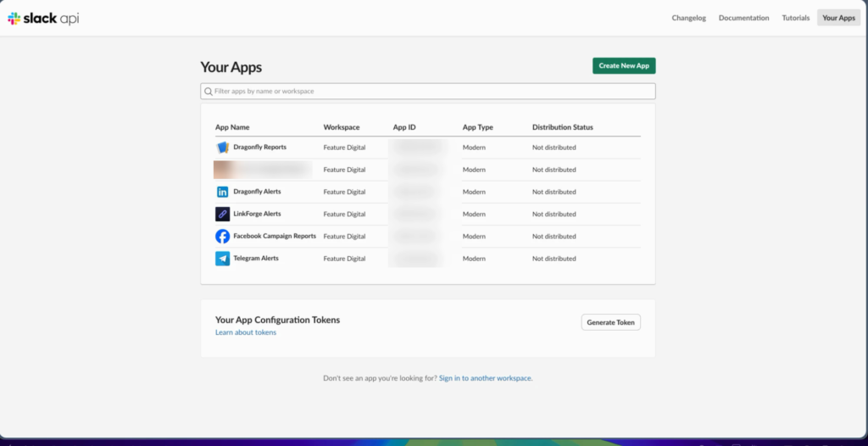Screen dimensions: 868x446
Task: Focus the filter apps search field
Action: [x=428, y=92]
